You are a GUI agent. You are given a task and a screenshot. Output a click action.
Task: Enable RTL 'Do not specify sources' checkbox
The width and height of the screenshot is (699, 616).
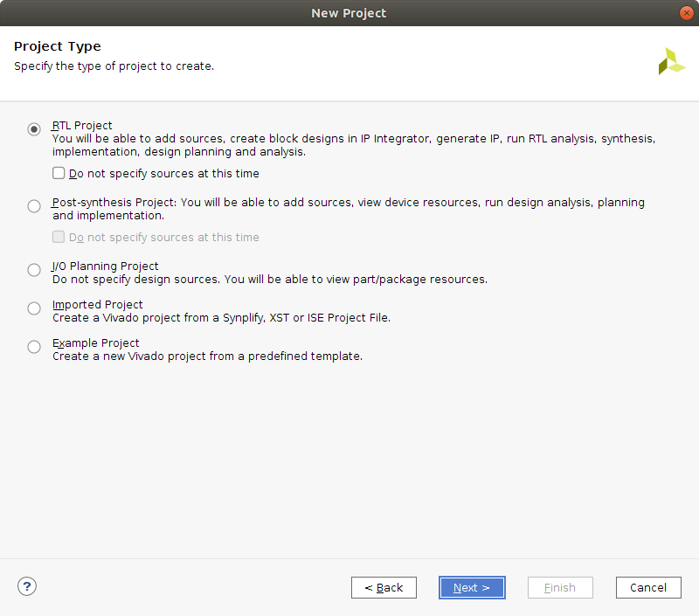pos(59,173)
